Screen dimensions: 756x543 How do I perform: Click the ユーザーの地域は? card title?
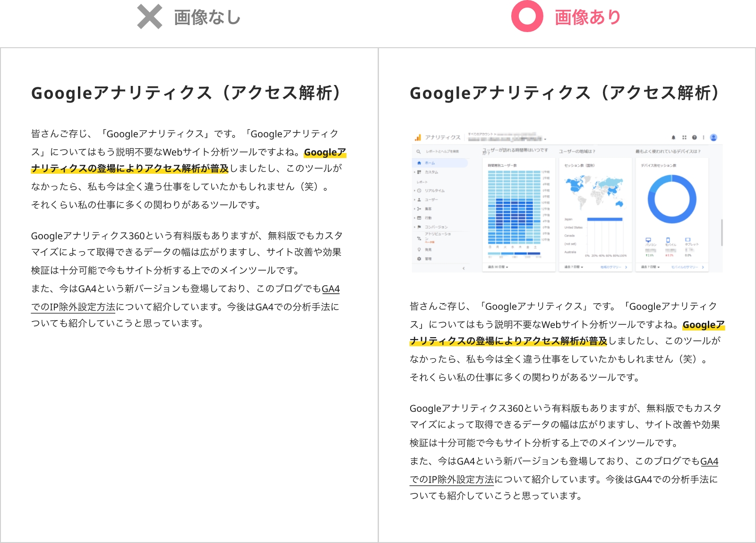tap(577, 152)
